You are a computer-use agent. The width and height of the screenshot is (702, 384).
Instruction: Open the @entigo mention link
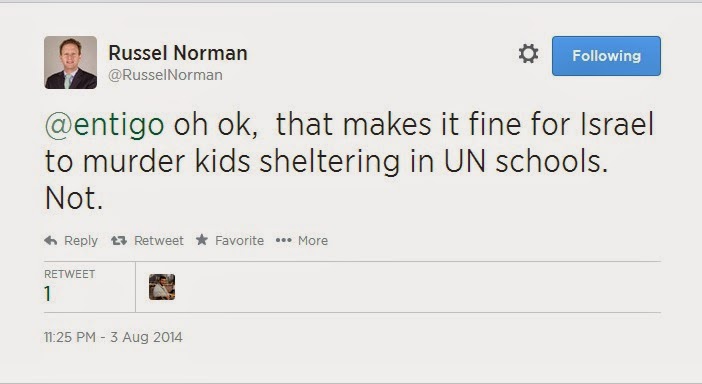(x=104, y=124)
